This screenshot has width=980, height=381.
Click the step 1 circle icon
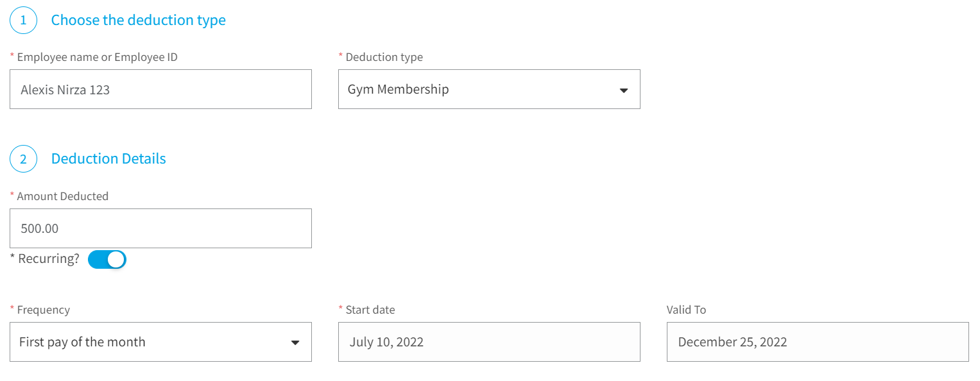23,20
